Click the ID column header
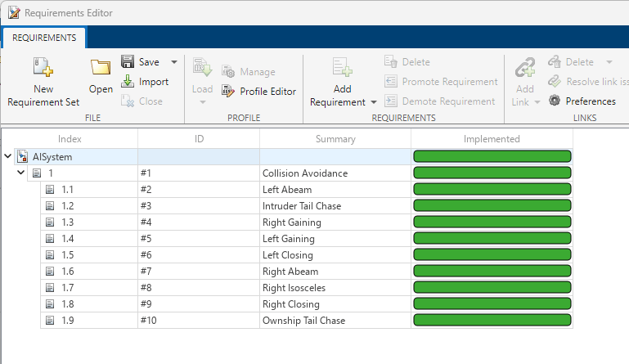The width and height of the screenshot is (629, 364). tap(199, 139)
